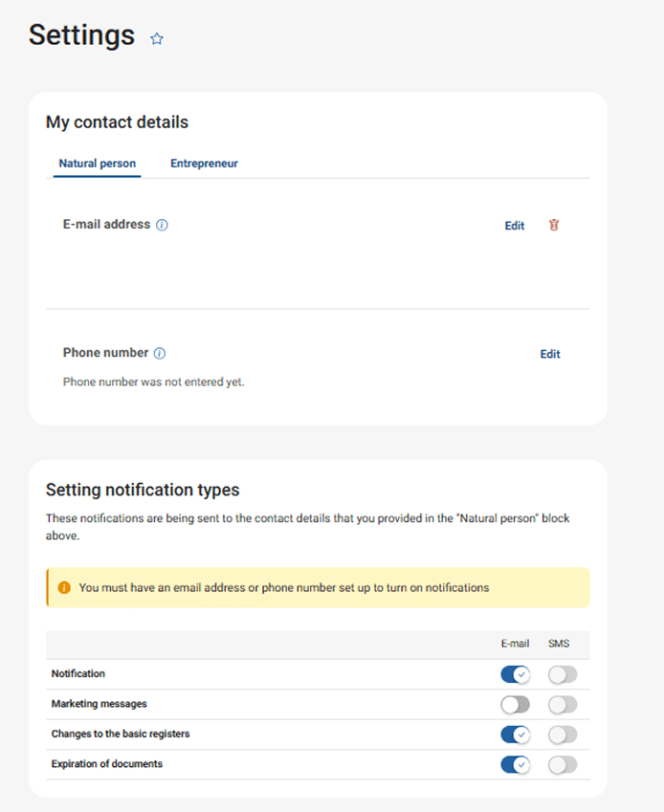
Task: Enable SMS for Marketing messages
Action: pos(562,704)
